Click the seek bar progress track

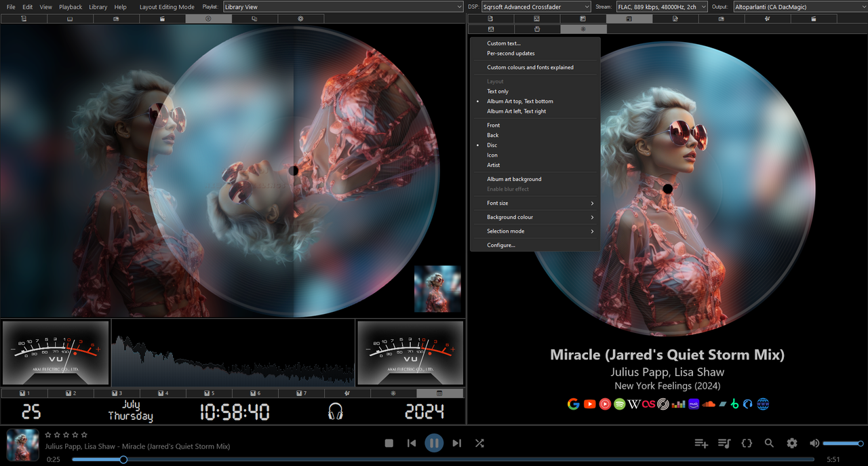point(443,460)
